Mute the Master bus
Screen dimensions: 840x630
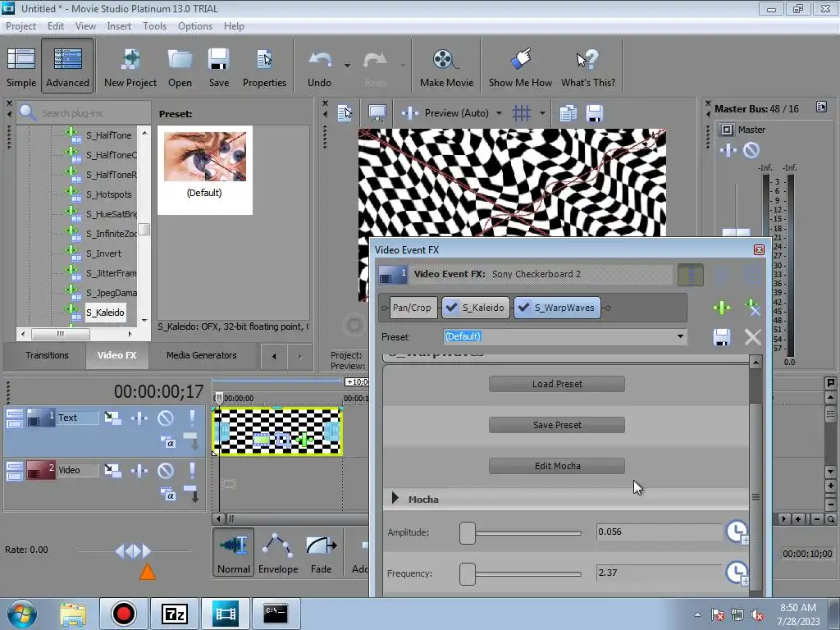tap(751, 151)
